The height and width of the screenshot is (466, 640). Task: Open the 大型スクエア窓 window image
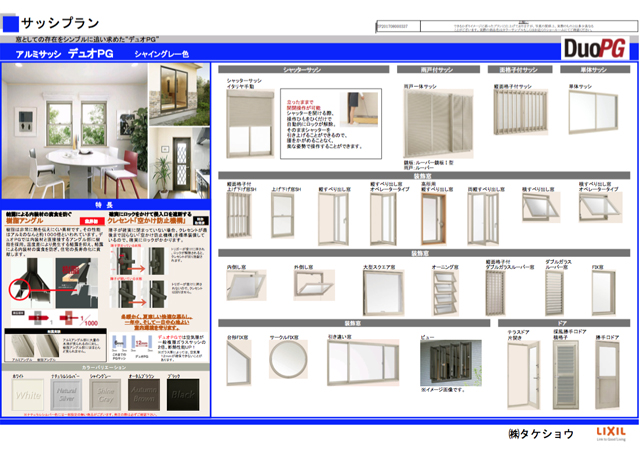(384, 293)
